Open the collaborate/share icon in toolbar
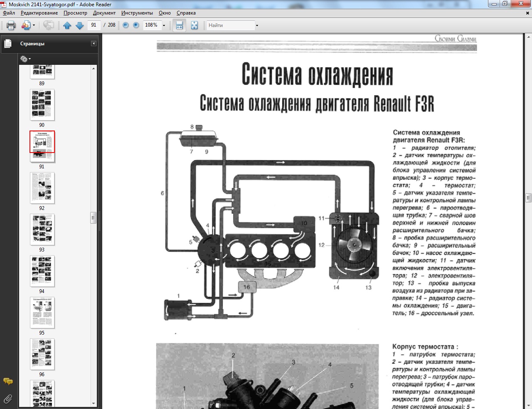This screenshot has height=409, width=532. coord(26,25)
